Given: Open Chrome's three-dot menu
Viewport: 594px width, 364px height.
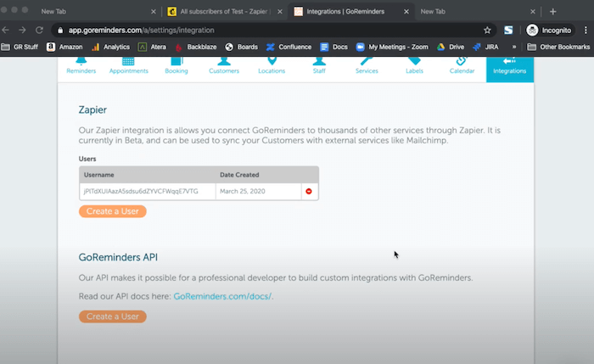Looking at the screenshot, I should pyautogui.click(x=586, y=31).
